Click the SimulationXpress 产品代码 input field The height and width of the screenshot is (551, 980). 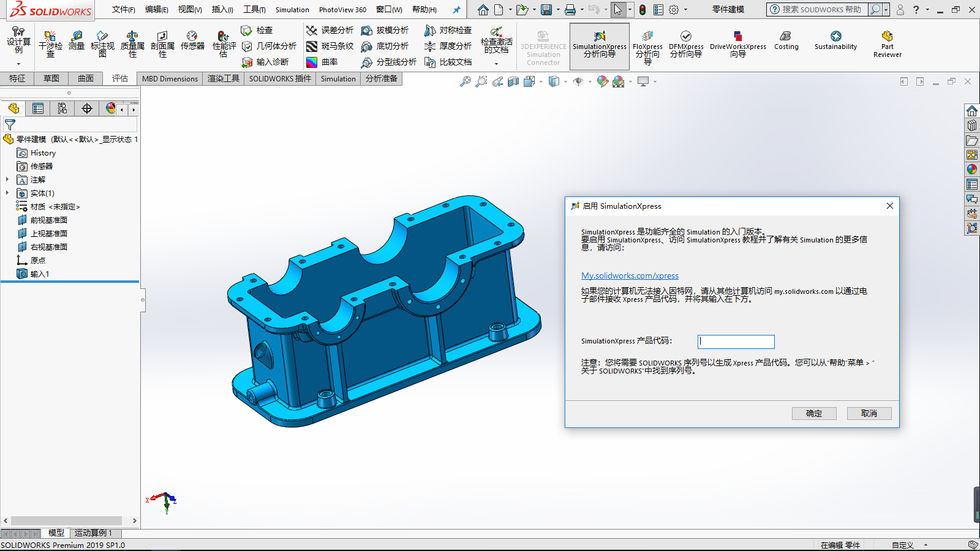pos(736,342)
